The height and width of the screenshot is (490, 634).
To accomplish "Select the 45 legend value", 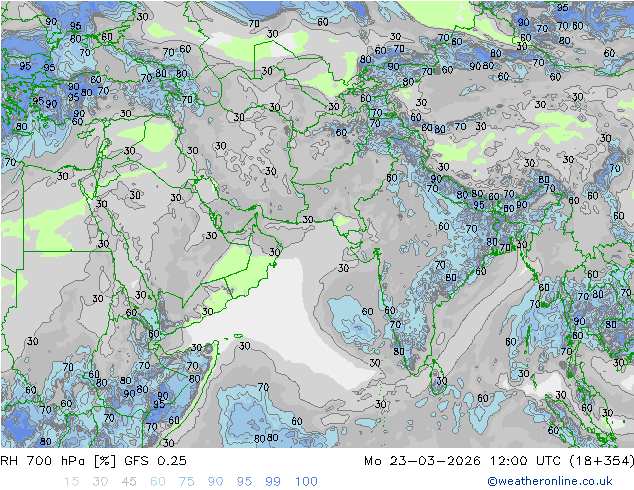I will [129, 482].
